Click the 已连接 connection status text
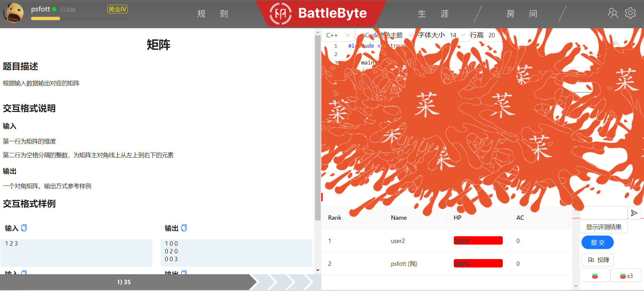 (x=68, y=10)
